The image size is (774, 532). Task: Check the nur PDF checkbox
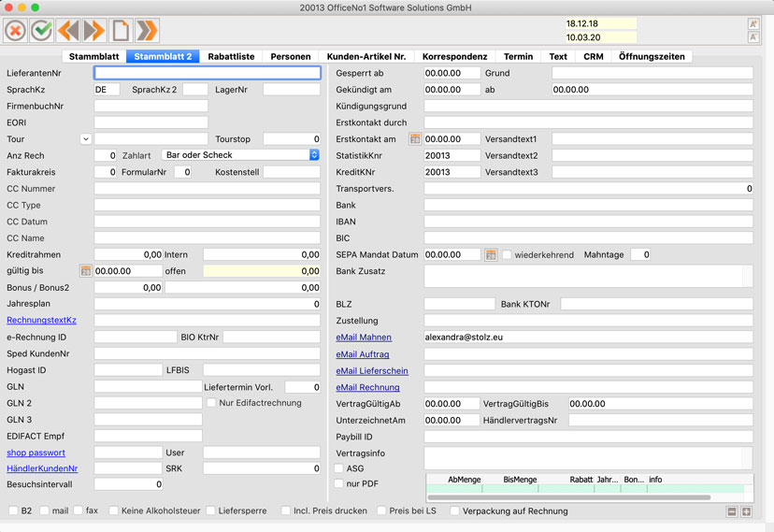coord(338,483)
